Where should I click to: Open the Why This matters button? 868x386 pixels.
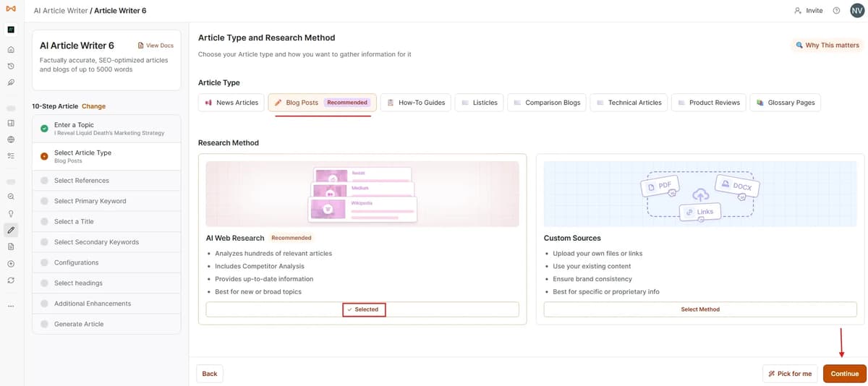(x=827, y=45)
